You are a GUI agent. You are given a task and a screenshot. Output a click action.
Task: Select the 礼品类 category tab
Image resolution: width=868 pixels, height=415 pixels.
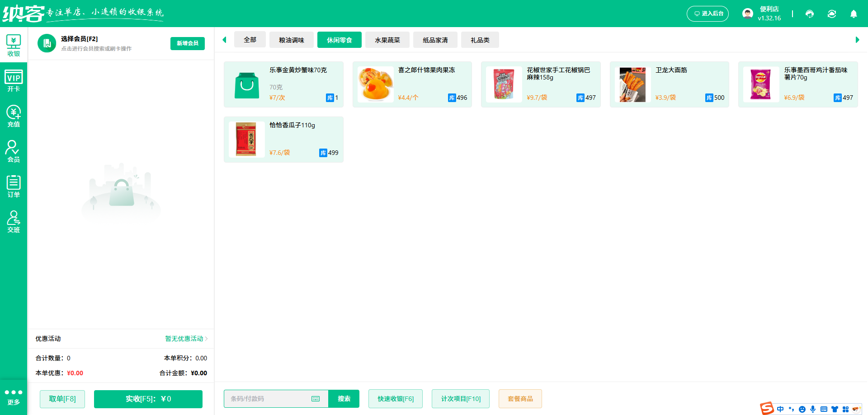tap(480, 40)
